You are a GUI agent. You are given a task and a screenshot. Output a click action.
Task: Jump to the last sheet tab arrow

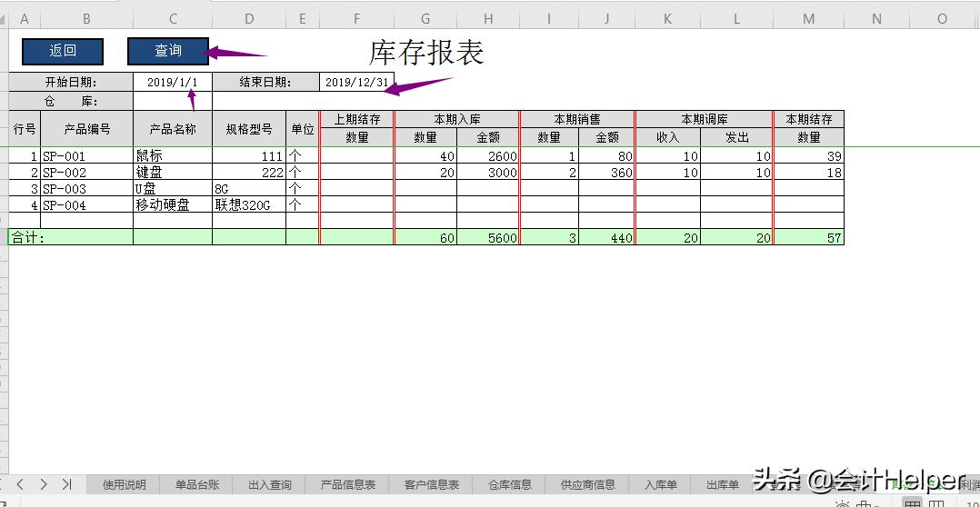pyautogui.click(x=66, y=484)
